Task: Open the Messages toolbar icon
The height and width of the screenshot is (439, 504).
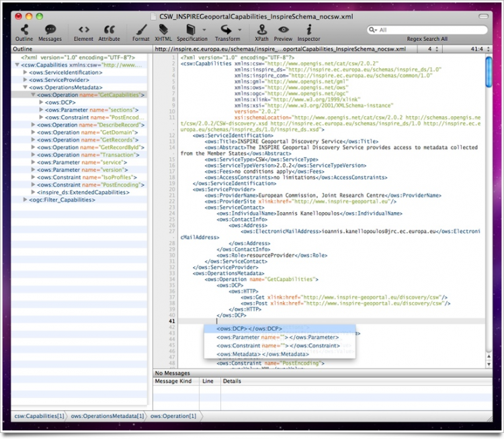Action: click(x=50, y=30)
